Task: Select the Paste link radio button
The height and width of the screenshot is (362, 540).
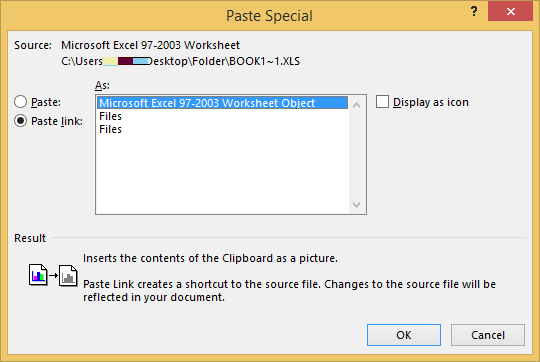Action: (20, 121)
